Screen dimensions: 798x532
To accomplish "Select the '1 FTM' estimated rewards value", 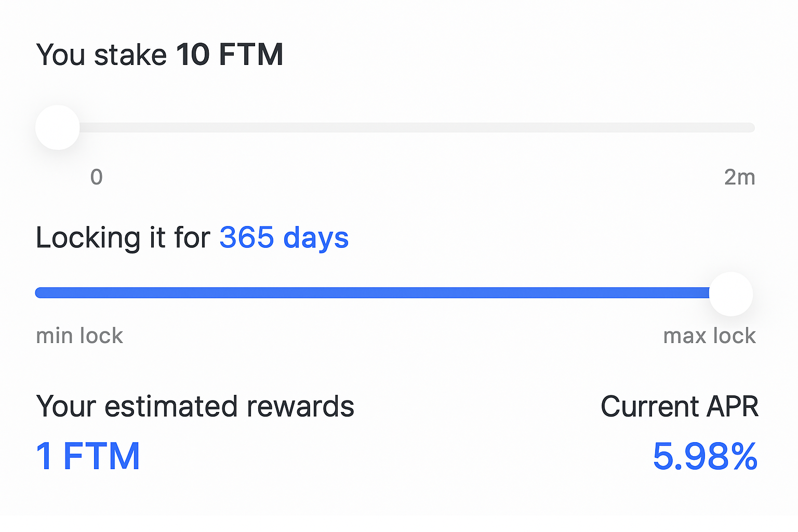I will pyautogui.click(x=88, y=456).
